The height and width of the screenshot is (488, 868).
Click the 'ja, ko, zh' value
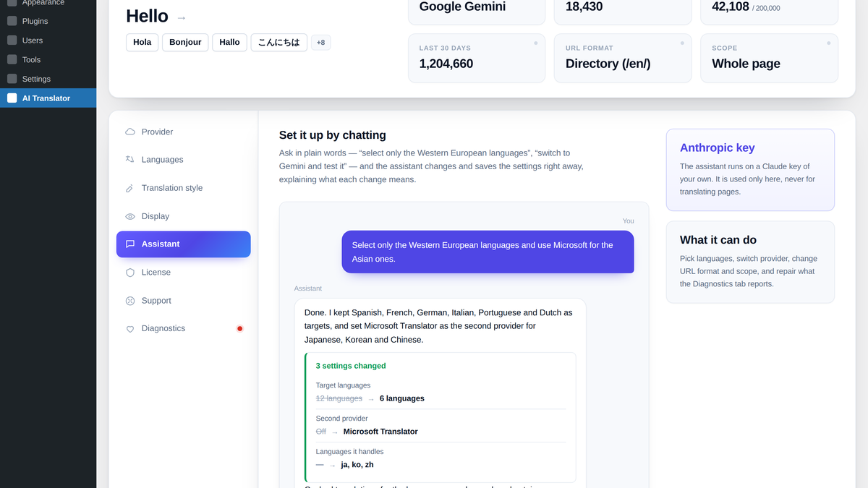357,465
